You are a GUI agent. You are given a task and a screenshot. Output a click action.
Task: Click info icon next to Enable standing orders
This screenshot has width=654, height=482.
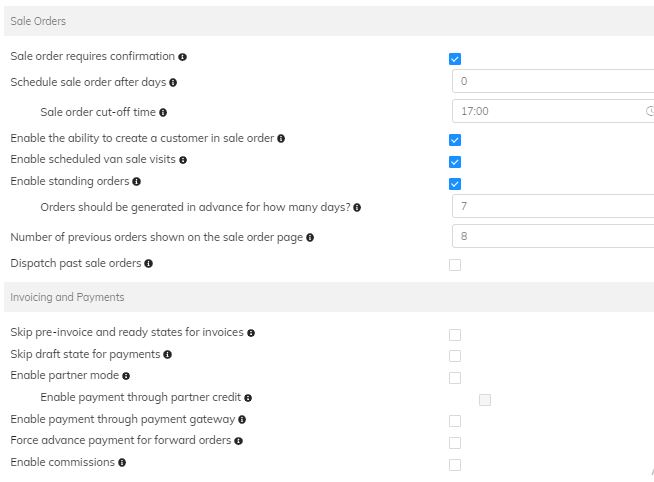tap(136, 182)
